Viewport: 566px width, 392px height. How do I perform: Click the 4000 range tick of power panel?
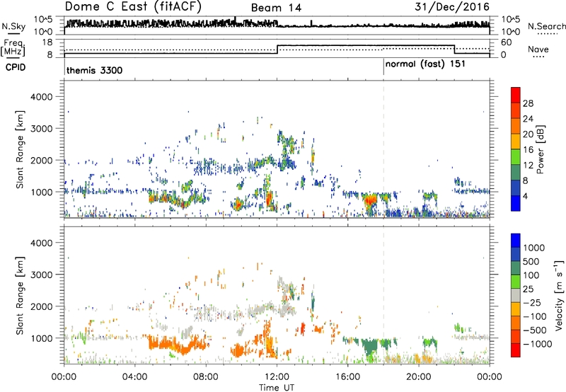click(x=42, y=97)
